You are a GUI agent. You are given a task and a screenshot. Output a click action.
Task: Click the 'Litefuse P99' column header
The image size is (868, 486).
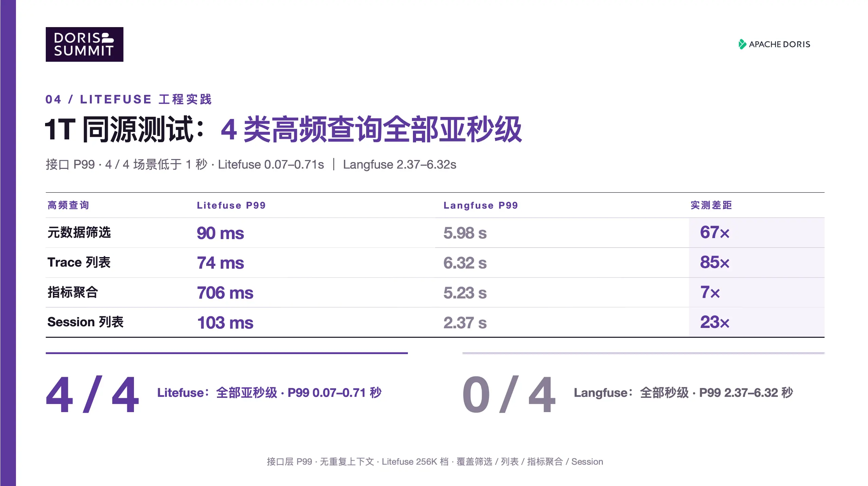pos(231,205)
